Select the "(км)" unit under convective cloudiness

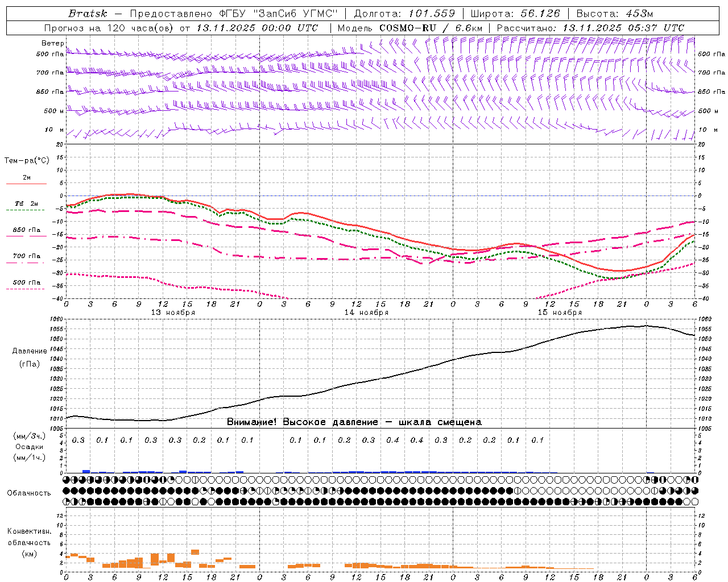click(x=29, y=554)
